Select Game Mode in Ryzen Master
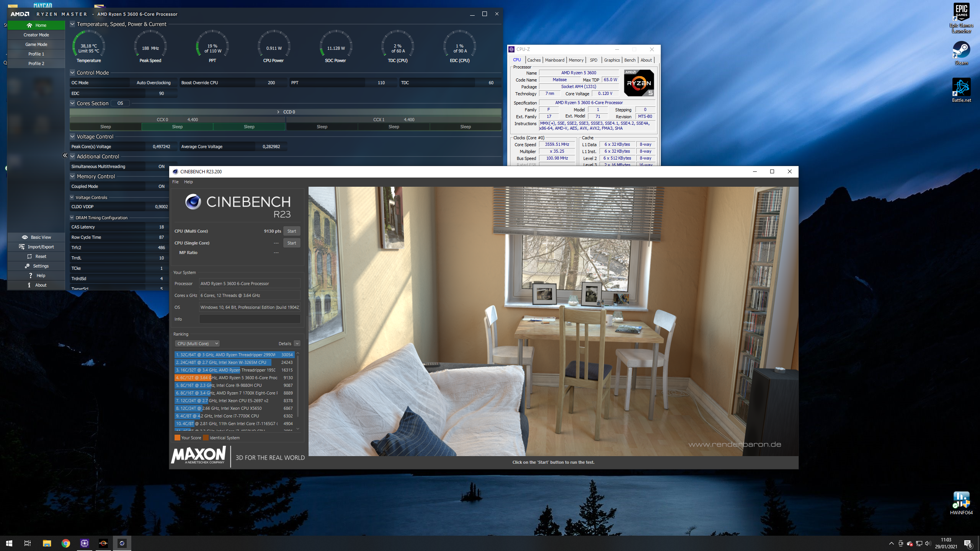The image size is (980, 551). [x=36, y=44]
